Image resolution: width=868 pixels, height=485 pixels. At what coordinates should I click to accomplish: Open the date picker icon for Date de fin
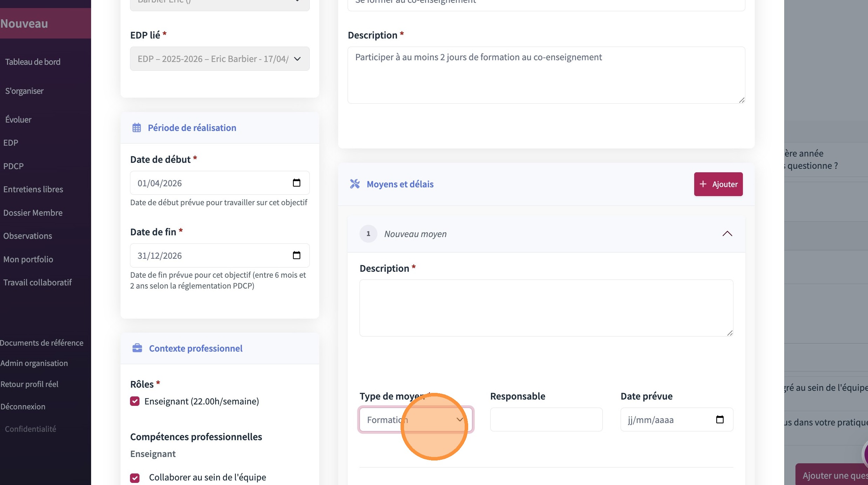click(x=296, y=255)
